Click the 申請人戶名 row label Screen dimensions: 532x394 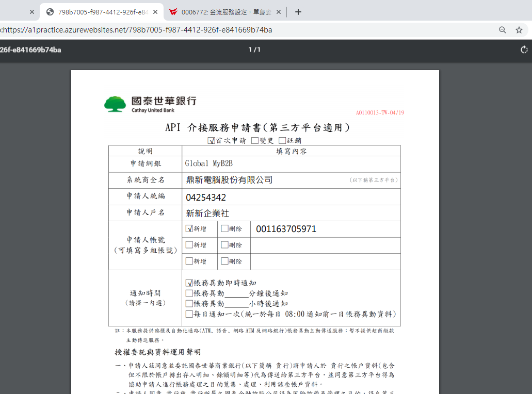pos(146,212)
